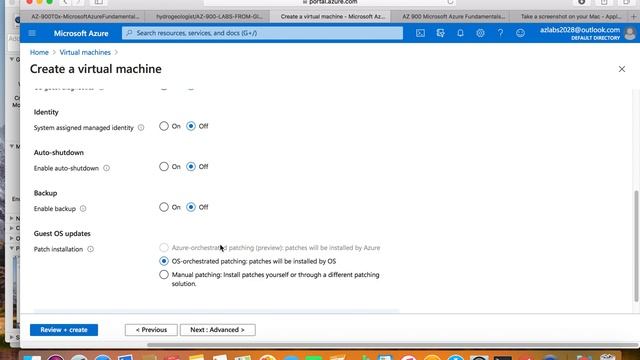Select OS-orchestrated patching option
640x360 pixels.
(x=164, y=261)
